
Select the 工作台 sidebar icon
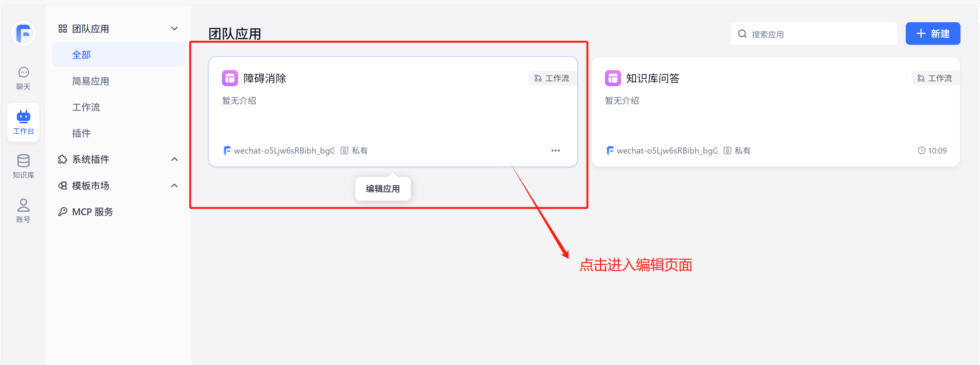[x=23, y=122]
